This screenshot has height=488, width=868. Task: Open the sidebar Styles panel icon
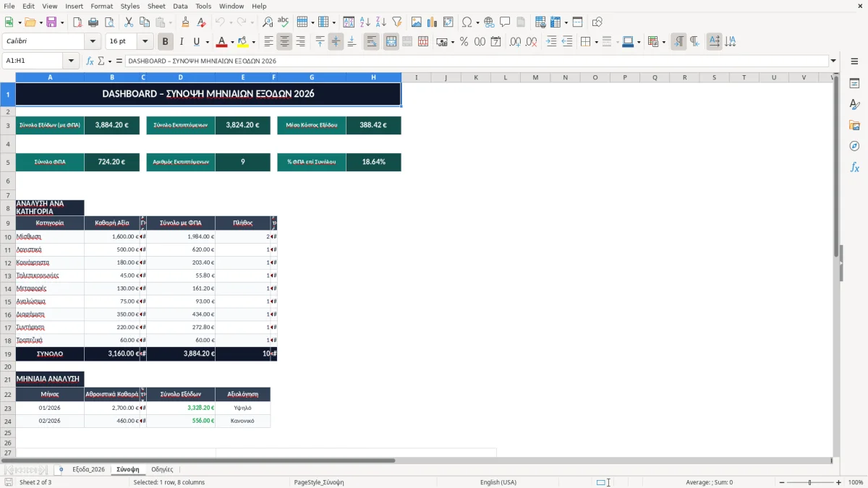854,104
